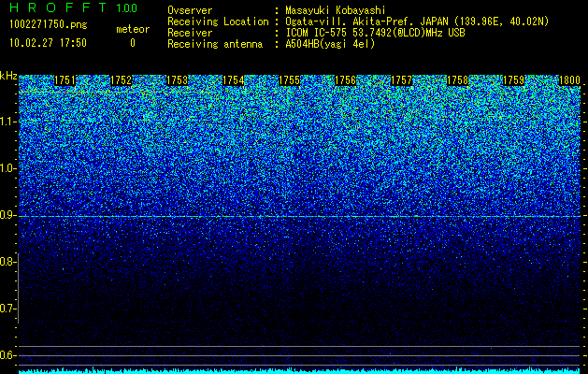Click the 1.0 frequency axis label
The image size is (588, 374).
(x=8, y=168)
